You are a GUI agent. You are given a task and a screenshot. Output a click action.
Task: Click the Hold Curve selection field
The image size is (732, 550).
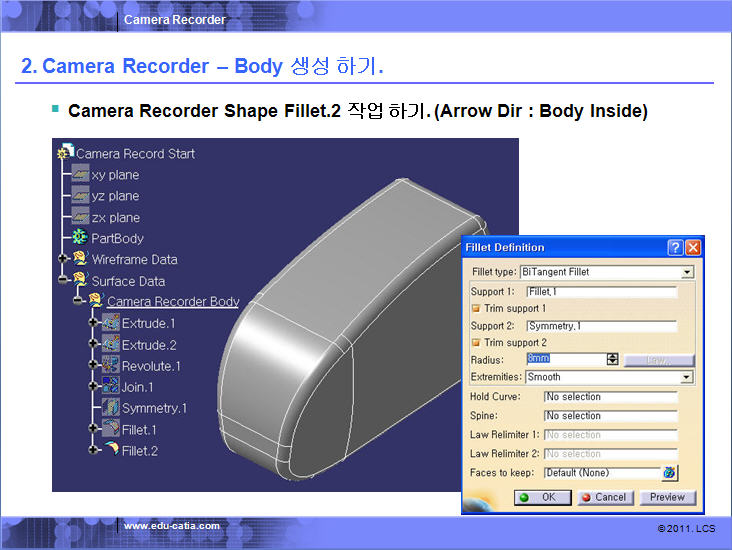610,397
